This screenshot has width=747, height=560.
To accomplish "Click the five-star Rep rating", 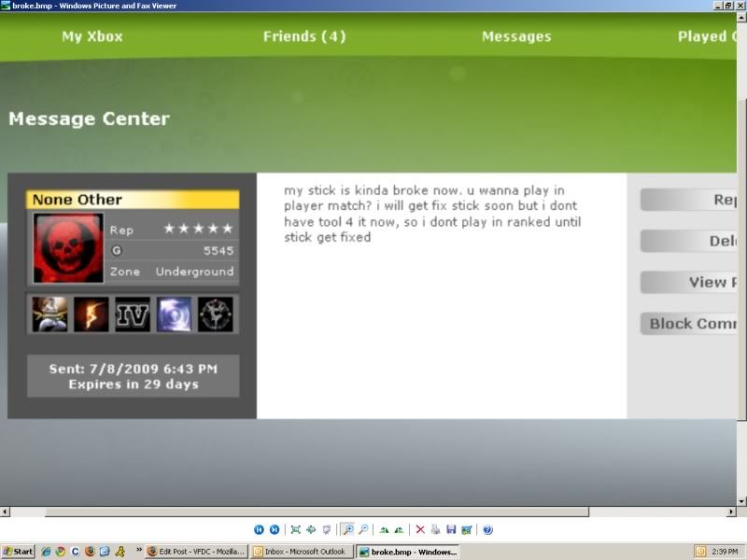I will [x=198, y=229].
